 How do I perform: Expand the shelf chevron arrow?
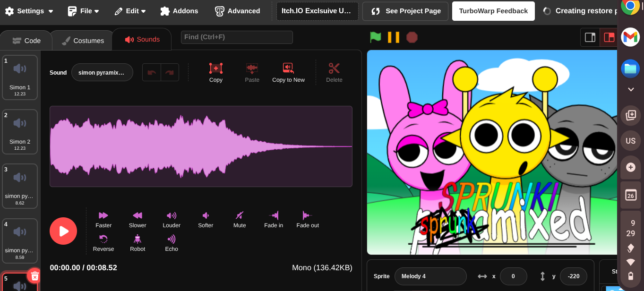630,89
